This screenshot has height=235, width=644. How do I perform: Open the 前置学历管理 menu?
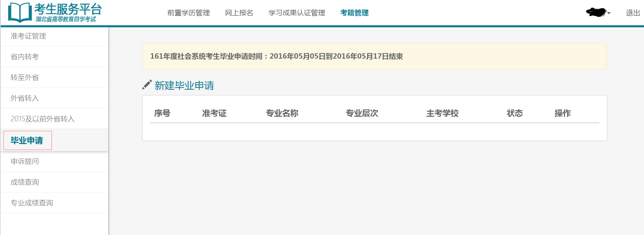click(x=188, y=13)
